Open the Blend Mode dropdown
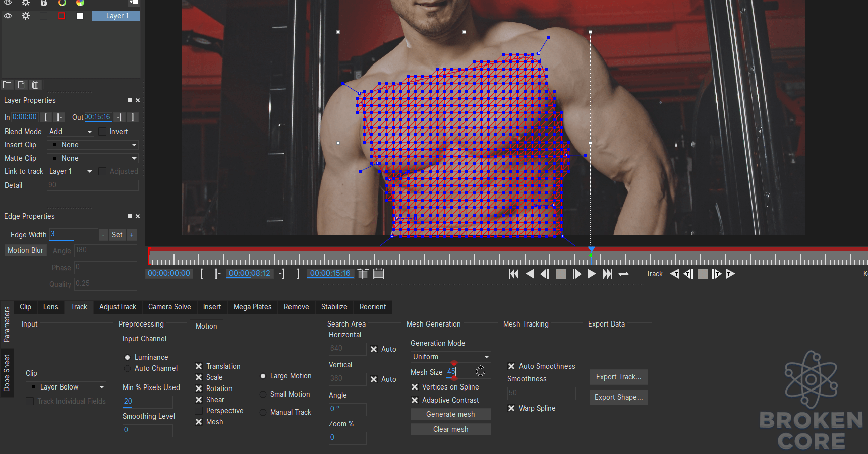 click(71, 132)
